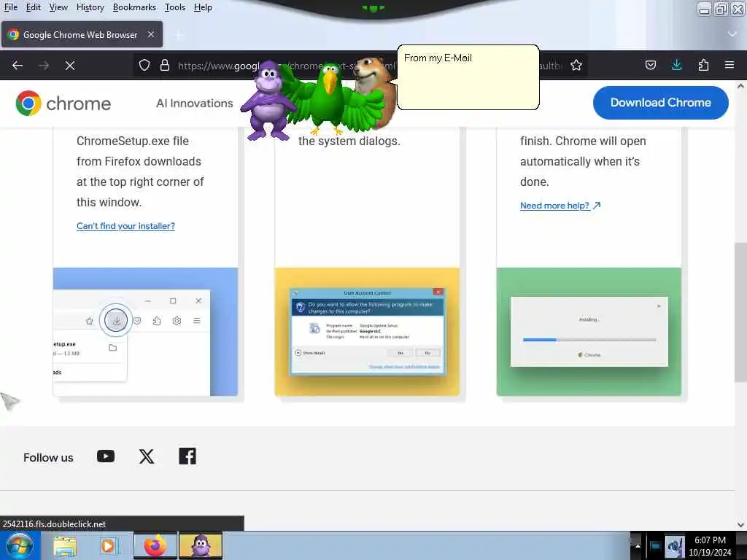Click the page scrollbar down arrow
The height and width of the screenshot is (560, 747).
[x=740, y=524]
